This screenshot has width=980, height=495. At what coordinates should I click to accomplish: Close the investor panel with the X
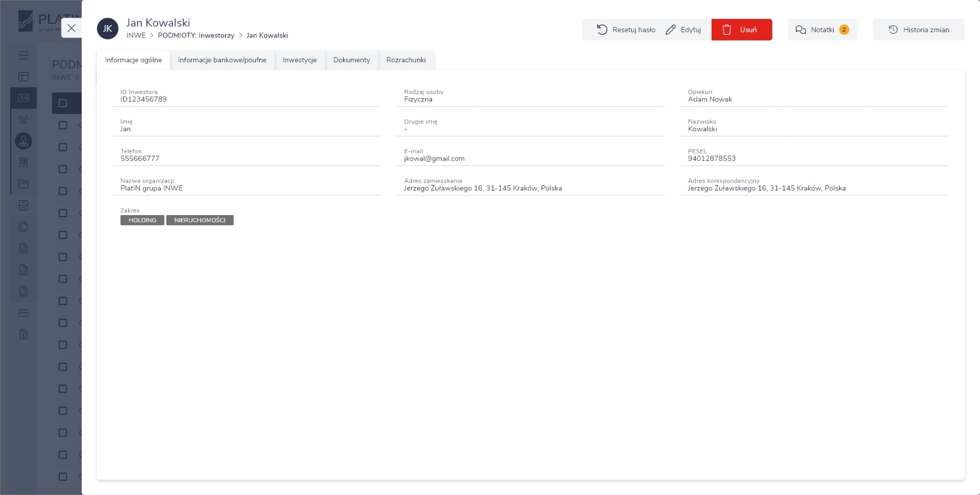click(71, 28)
